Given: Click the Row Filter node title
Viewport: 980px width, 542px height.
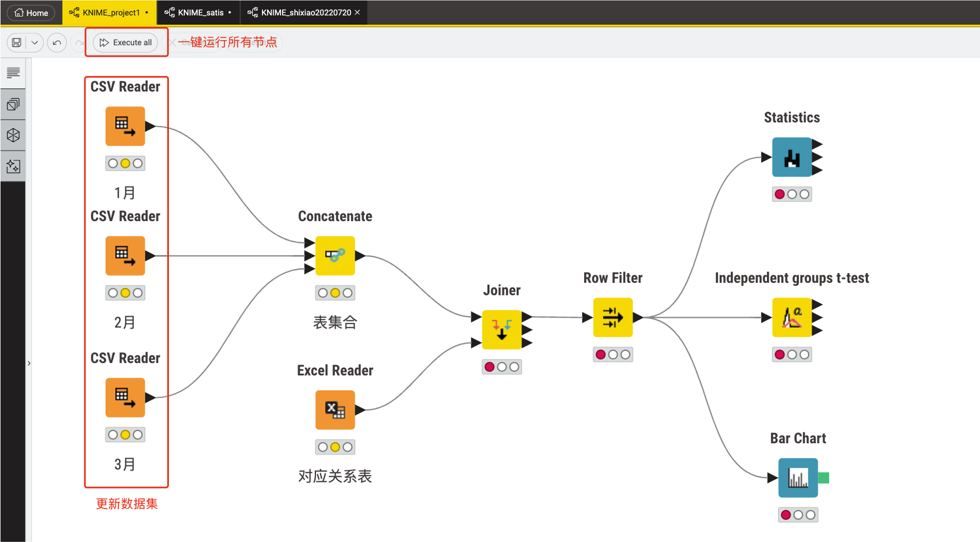Looking at the screenshot, I should coord(613,278).
